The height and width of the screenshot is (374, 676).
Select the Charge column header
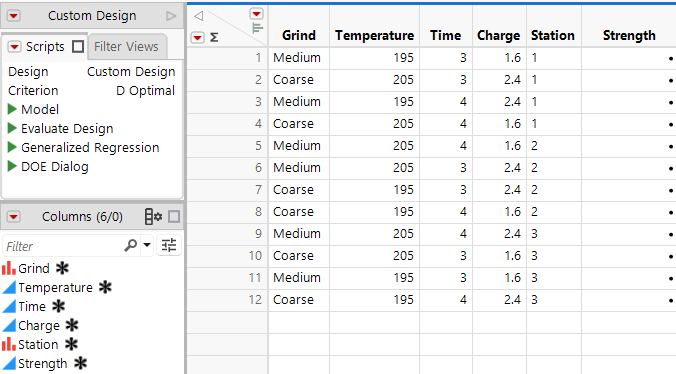[x=499, y=35]
